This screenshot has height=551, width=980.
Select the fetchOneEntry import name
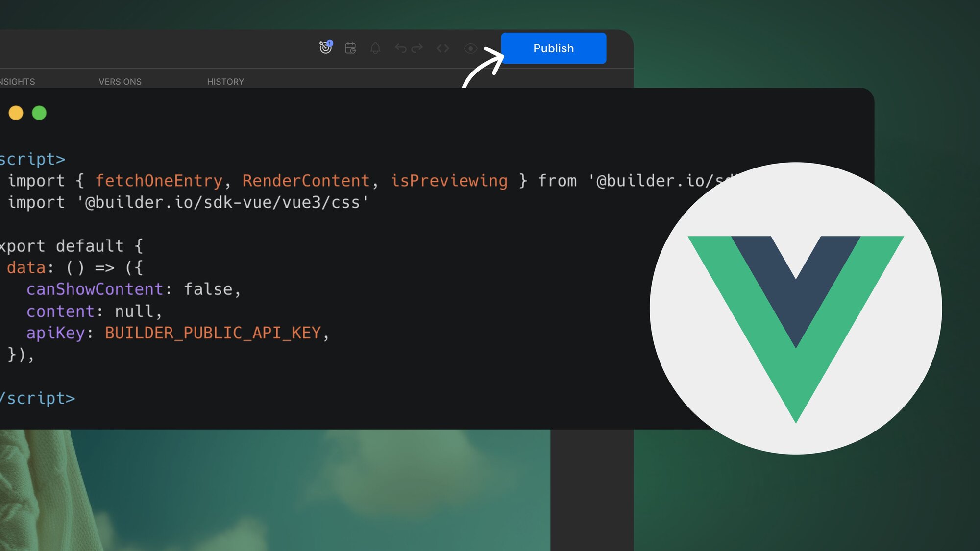pos(159,181)
